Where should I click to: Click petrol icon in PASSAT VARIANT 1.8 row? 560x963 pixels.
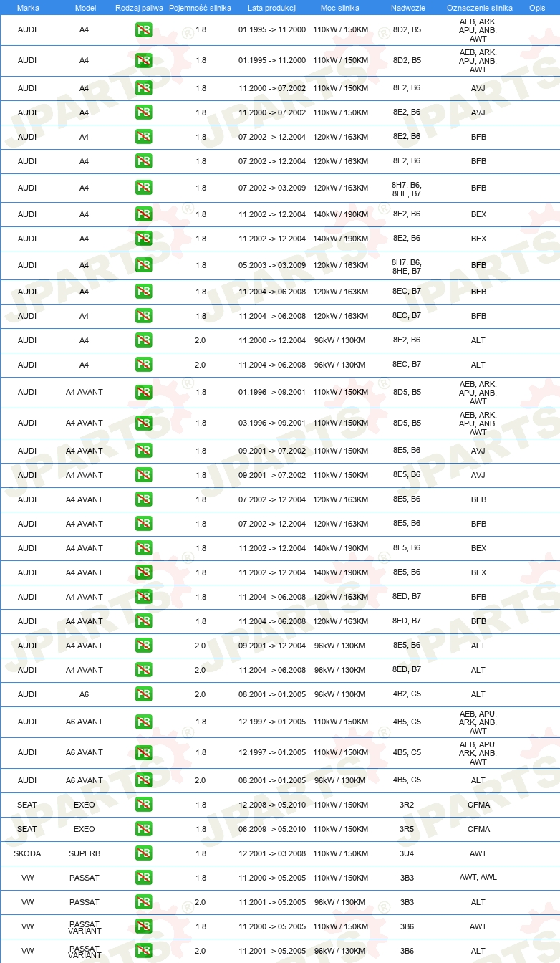[143, 926]
